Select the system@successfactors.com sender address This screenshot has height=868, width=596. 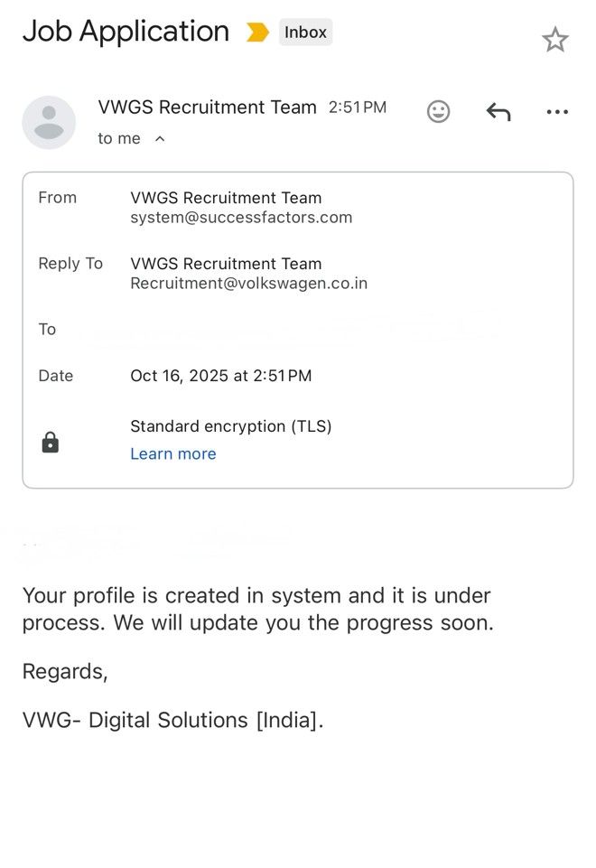[241, 218]
